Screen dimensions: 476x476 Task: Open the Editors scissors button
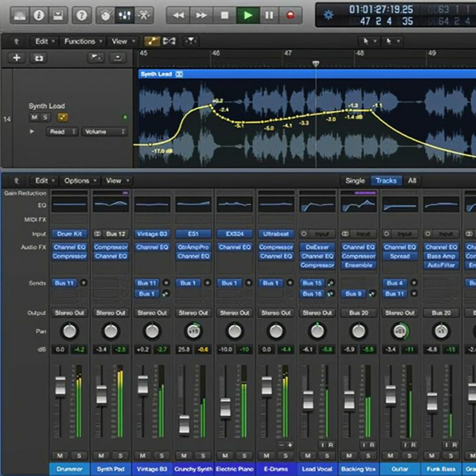(x=144, y=15)
